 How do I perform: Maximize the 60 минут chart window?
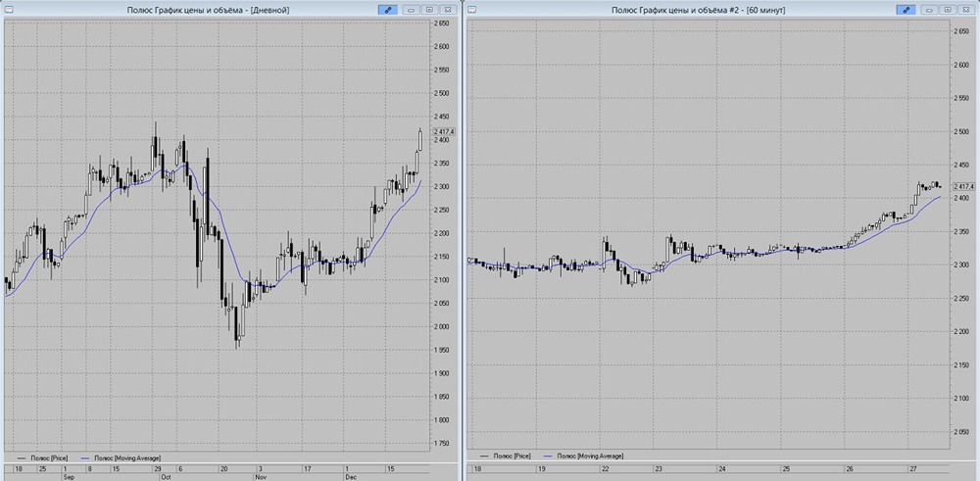[948, 10]
